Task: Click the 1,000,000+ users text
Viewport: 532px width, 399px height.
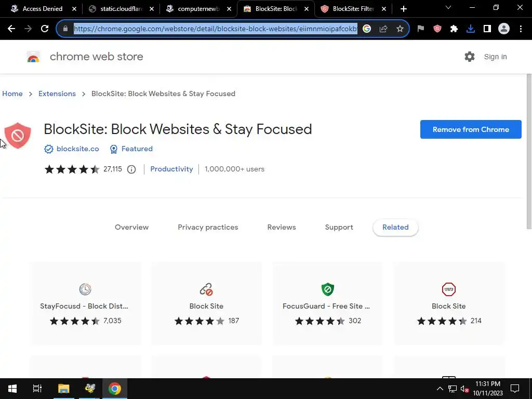Action: point(234,169)
